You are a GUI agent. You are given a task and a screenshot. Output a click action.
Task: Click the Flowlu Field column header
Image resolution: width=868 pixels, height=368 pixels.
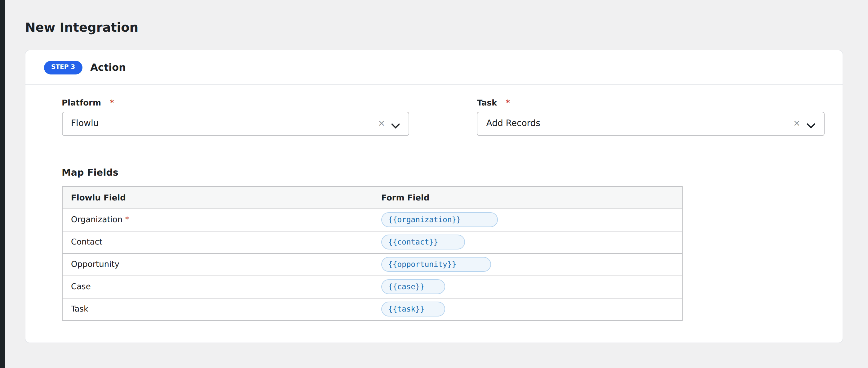98,198
